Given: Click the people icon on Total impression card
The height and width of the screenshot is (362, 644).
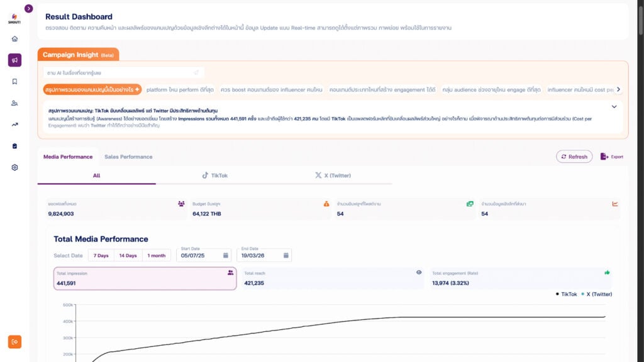Looking at the screenshot, I should tap(230, 273).
